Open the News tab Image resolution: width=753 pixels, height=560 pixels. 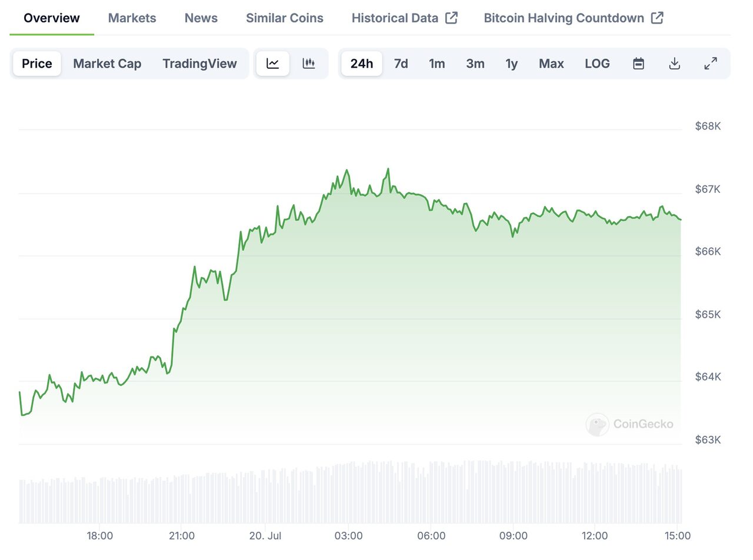tap(201, 18)
